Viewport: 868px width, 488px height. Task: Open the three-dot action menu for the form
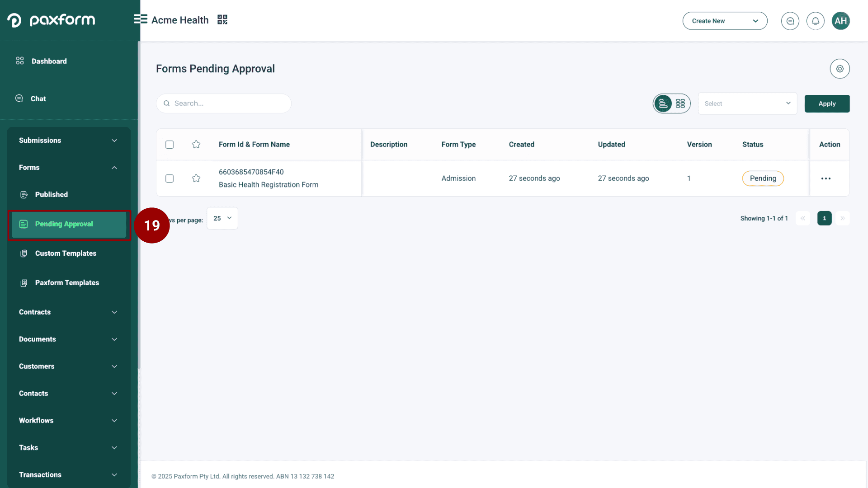pyautogui.click(x=826, y=178)
